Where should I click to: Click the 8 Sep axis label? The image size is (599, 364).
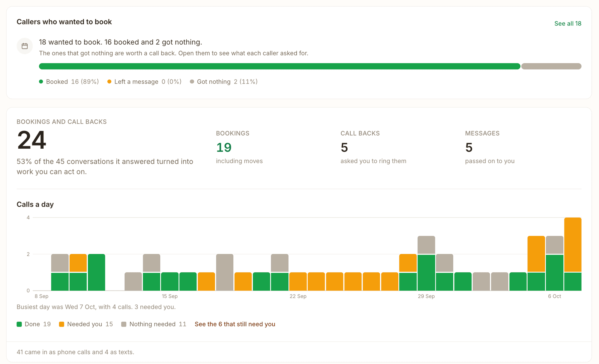coord(41,296)
